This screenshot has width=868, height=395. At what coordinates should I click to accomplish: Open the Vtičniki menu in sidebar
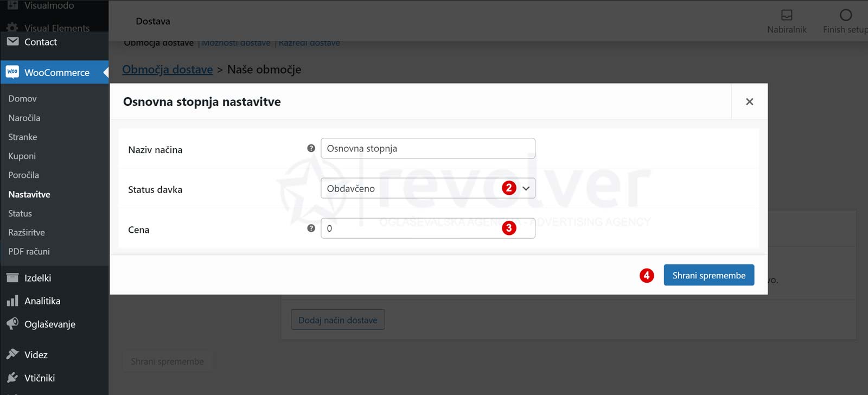click(x=39, y=378)
